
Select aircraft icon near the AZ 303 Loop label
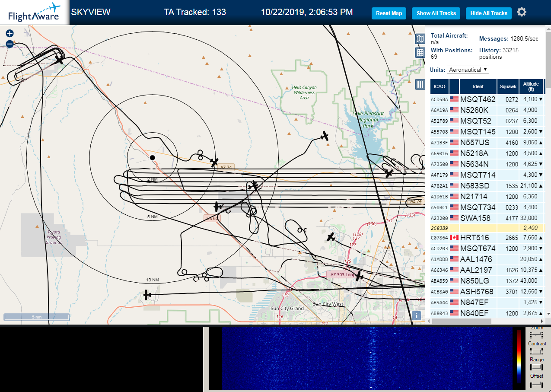(x=359, y=276)
